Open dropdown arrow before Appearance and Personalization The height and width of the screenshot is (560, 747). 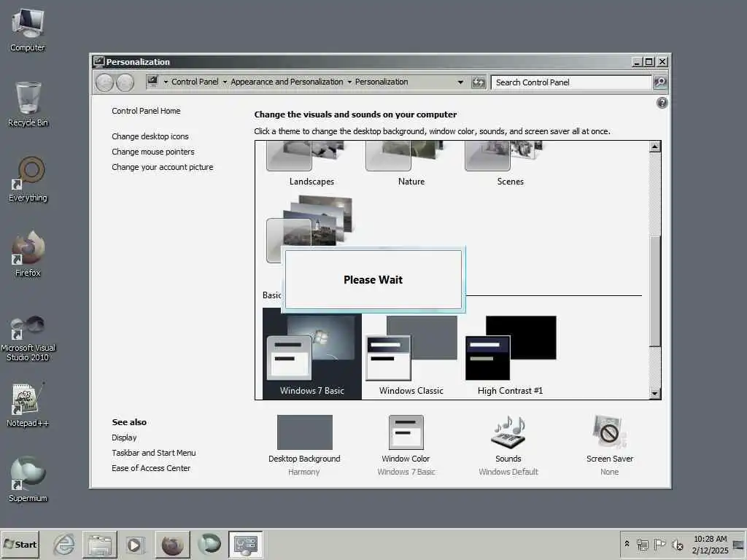[225, 82]
